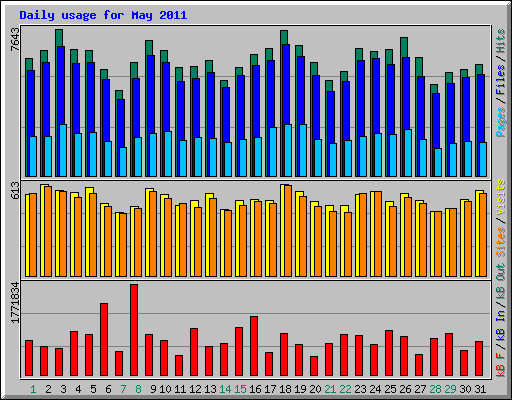Click day 20 on the x-axis
Image resolution: width=512 pixels, height=400 pixels.
(315, 389)
